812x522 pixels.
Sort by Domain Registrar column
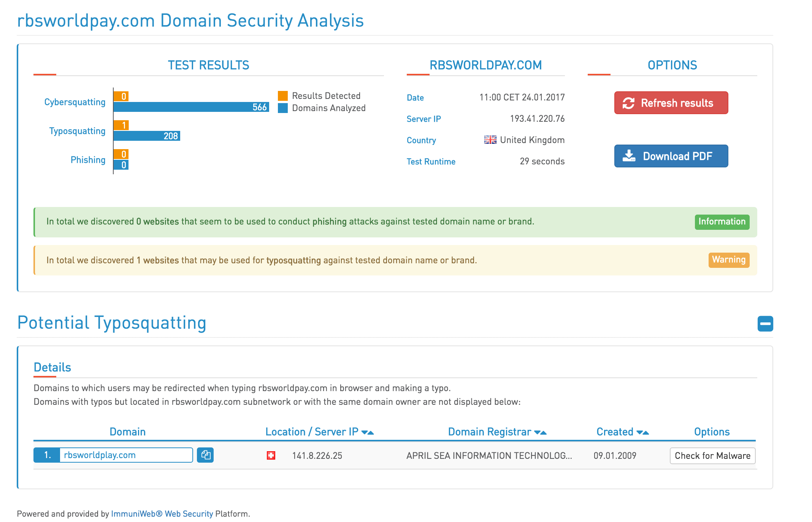coord(497,432)
